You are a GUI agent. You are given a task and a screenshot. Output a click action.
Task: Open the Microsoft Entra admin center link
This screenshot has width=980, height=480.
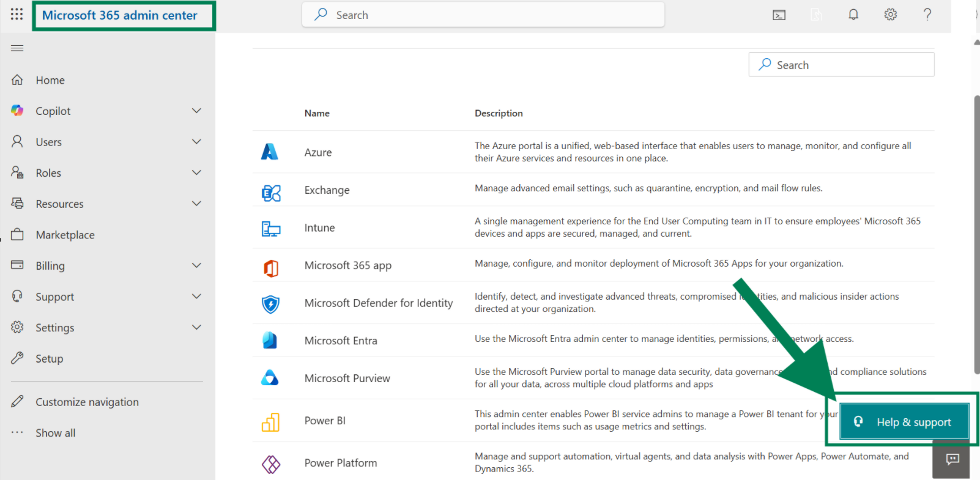341,341
